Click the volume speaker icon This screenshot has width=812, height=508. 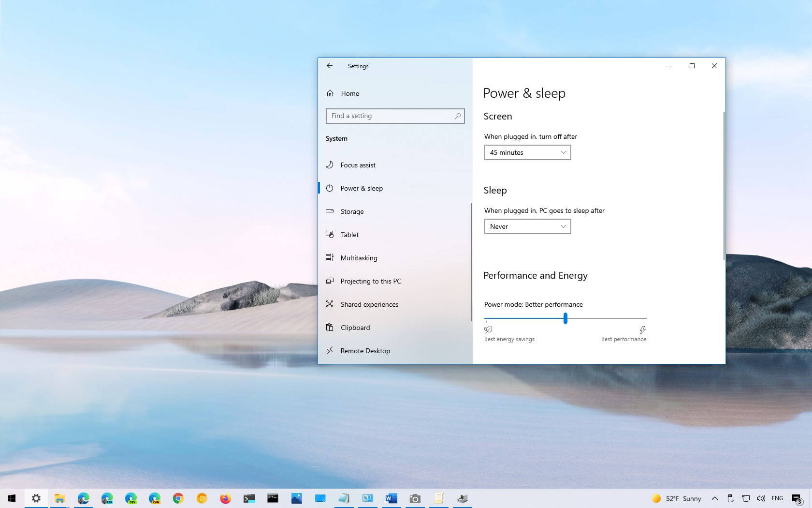click(x=761, y=498)
